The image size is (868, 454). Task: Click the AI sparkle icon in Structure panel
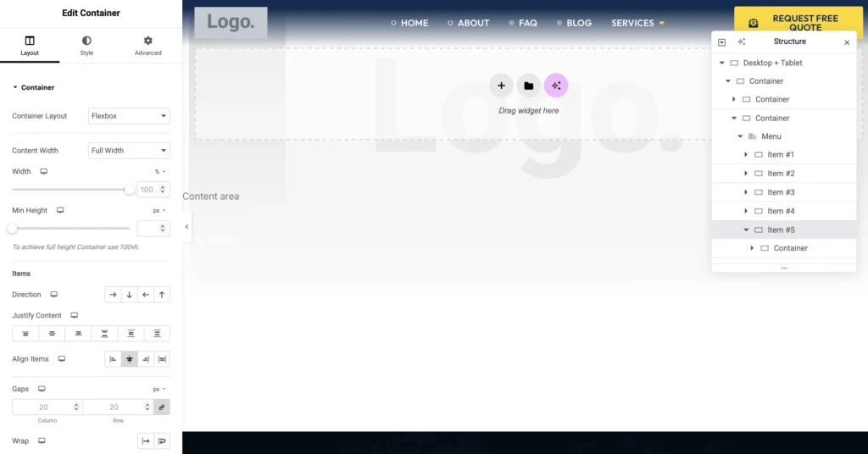coord(742,42)
